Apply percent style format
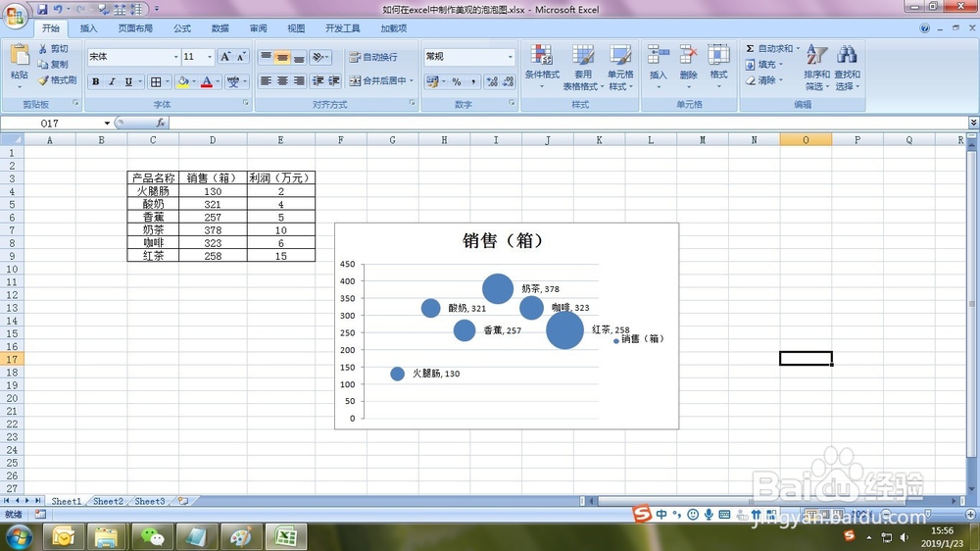 coord(457,81)
